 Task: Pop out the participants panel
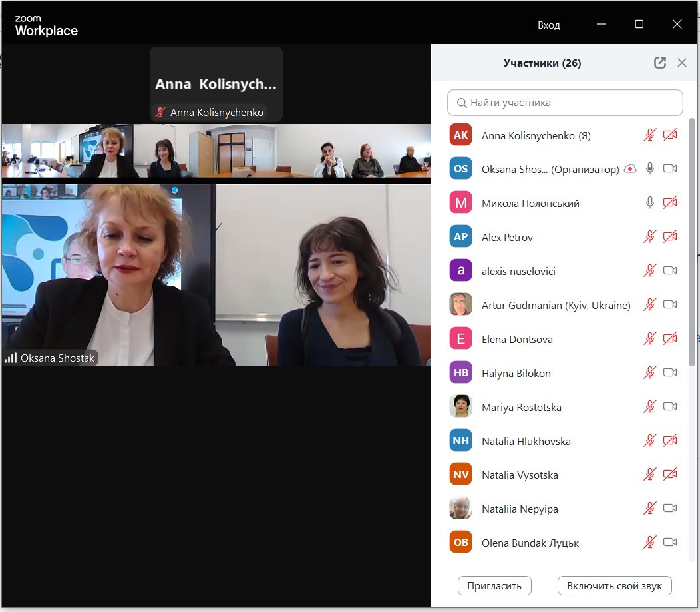(660, 63)
